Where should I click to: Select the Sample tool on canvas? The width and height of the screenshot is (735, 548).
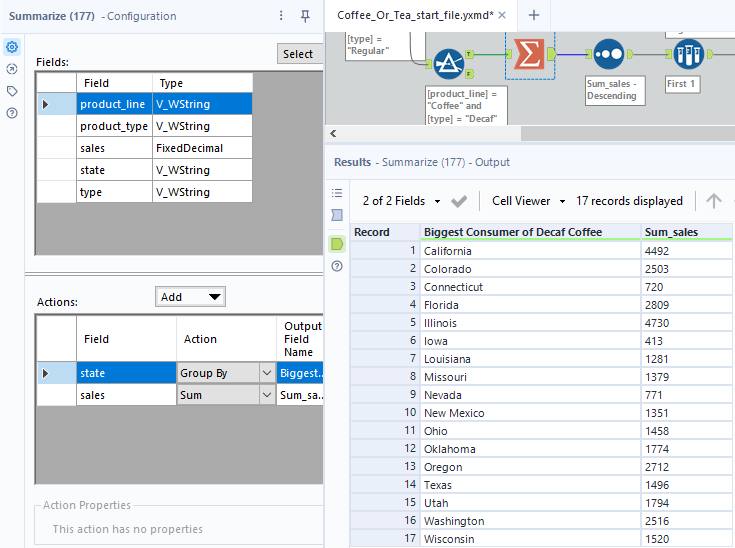pos(689,54)
